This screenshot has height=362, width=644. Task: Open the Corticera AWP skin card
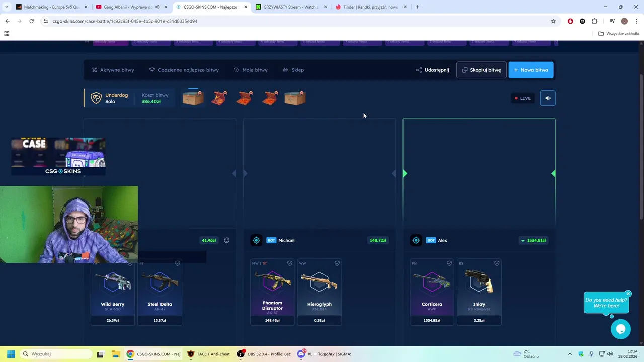pyautogui.click(x=432, y=293)
